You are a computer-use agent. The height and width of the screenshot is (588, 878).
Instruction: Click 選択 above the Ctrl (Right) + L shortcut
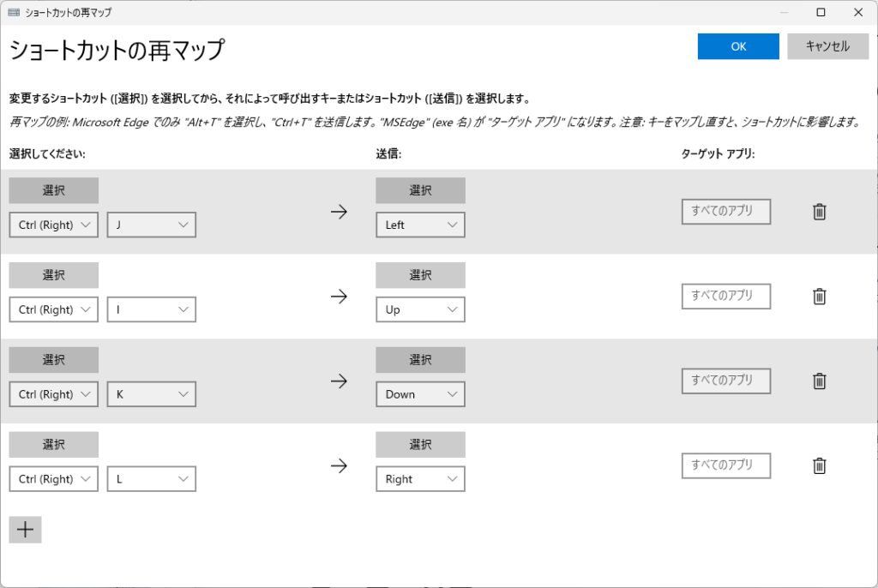pos(54,444)
